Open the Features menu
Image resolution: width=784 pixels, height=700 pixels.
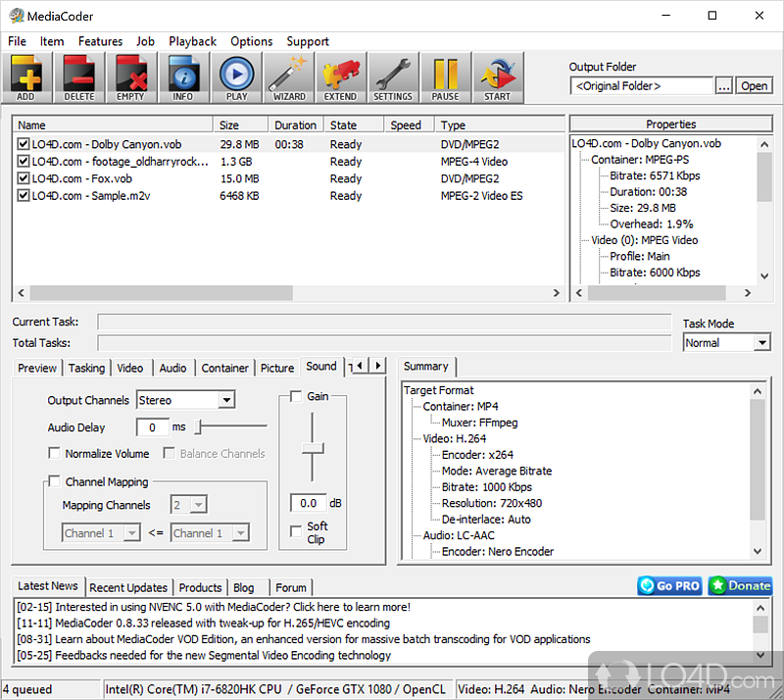click(100, 41)
